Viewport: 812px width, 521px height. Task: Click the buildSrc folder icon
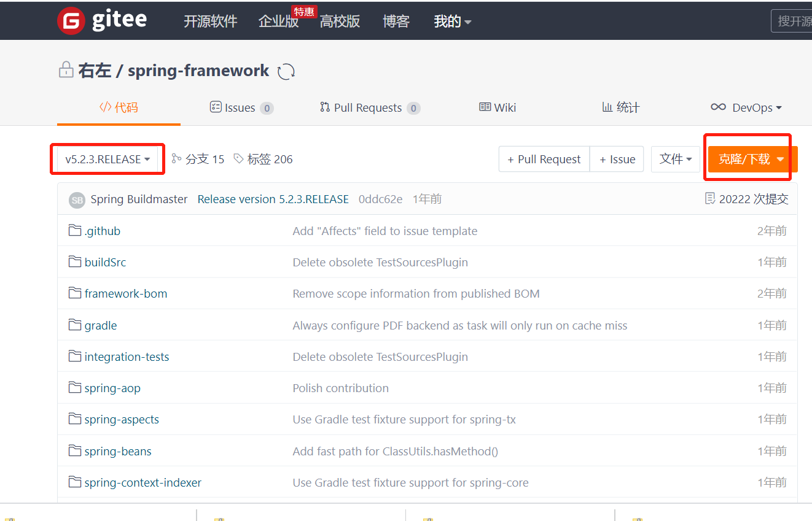[x=75, y=262]
